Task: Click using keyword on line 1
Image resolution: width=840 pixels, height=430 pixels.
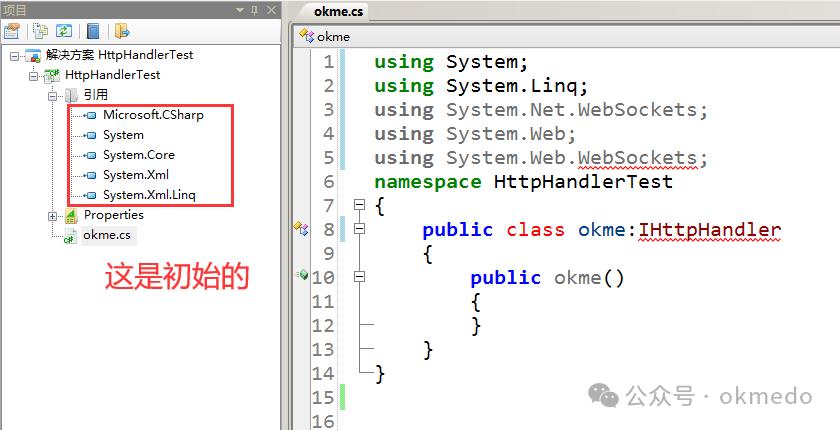Action: (x=404, y=63)
